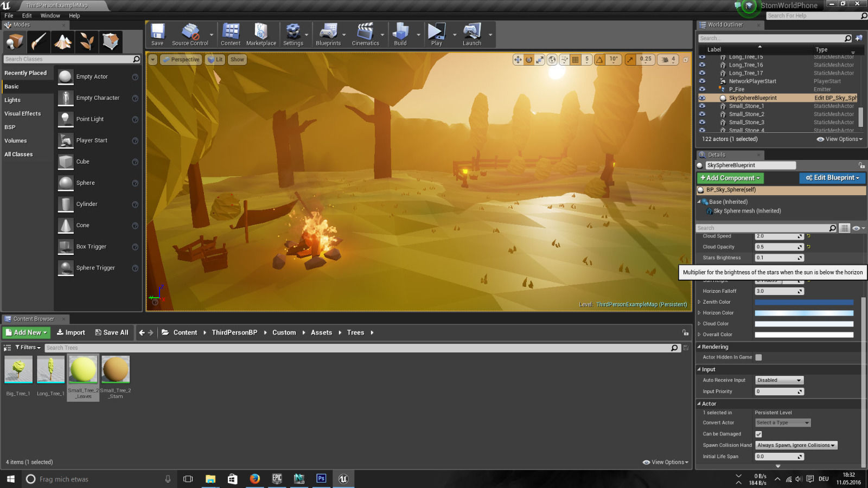Open Firefox from the taskbar

pyautogui.click(x=254, y=479)
